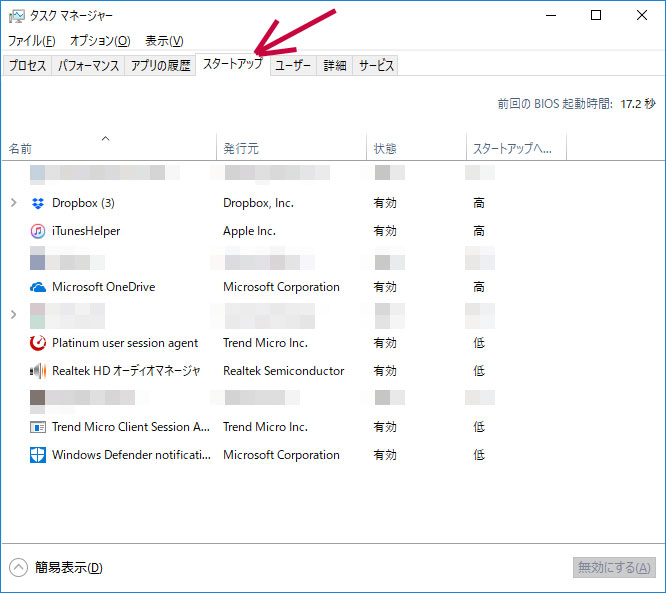The width and height of the screenshot is (666, 593).
Task: Select the Microsoft OneDrive entry name
Action: (x=104, y=287)
